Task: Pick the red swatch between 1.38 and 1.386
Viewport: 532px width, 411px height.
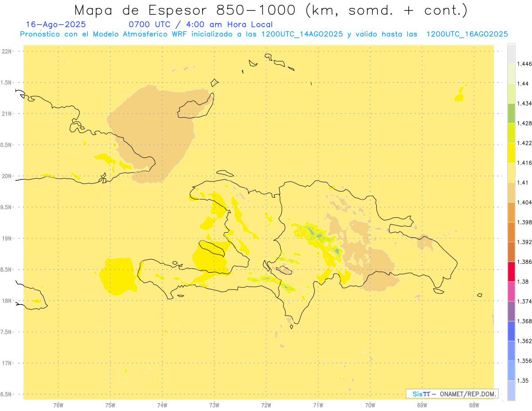Action: [511, 272]
